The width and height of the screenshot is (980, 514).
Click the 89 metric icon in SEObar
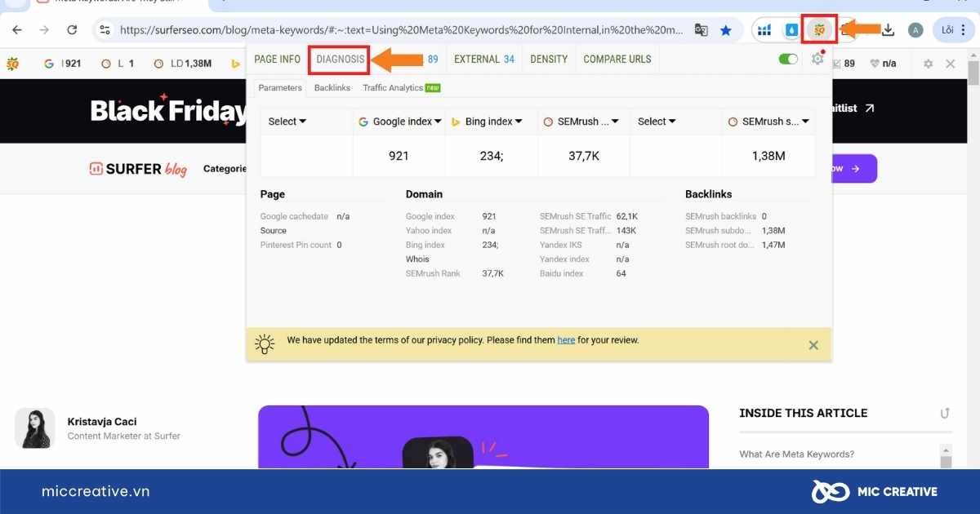tap(844, 63)
